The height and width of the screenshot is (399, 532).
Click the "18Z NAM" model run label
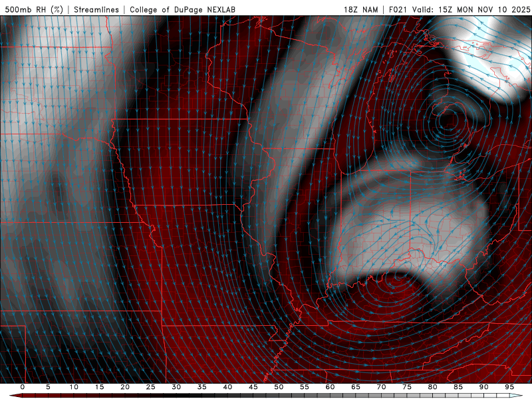point(360,9)
